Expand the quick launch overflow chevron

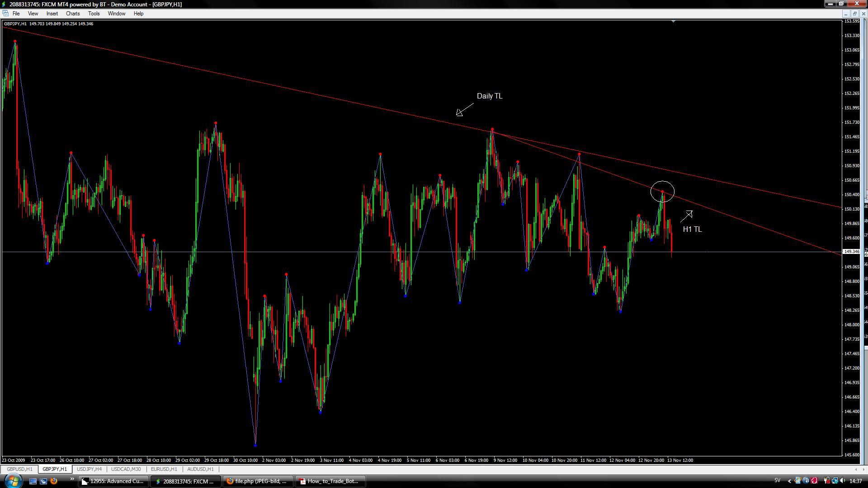[x=72, y=479]
